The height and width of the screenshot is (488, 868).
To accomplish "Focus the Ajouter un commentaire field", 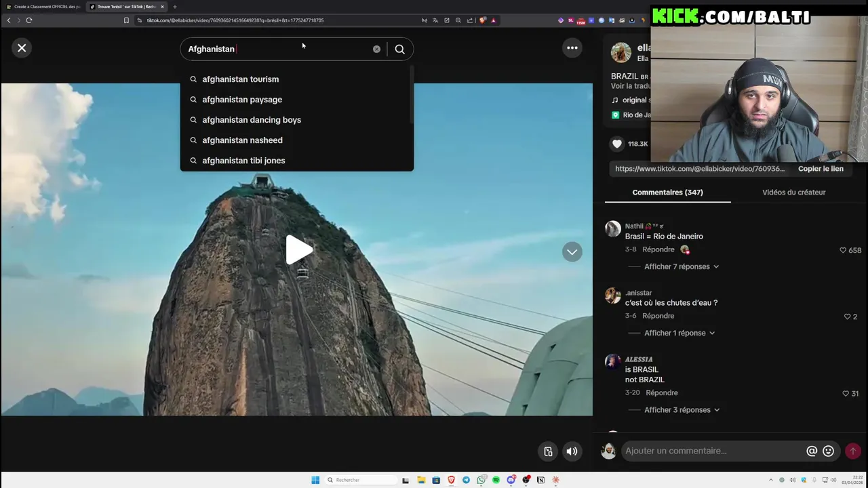I will coord(712,451).
